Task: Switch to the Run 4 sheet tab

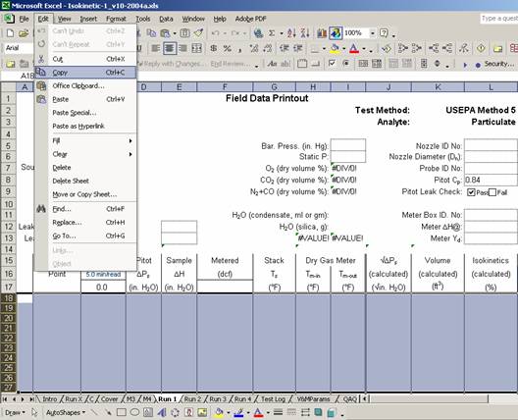Action: [x=243, y=398]
